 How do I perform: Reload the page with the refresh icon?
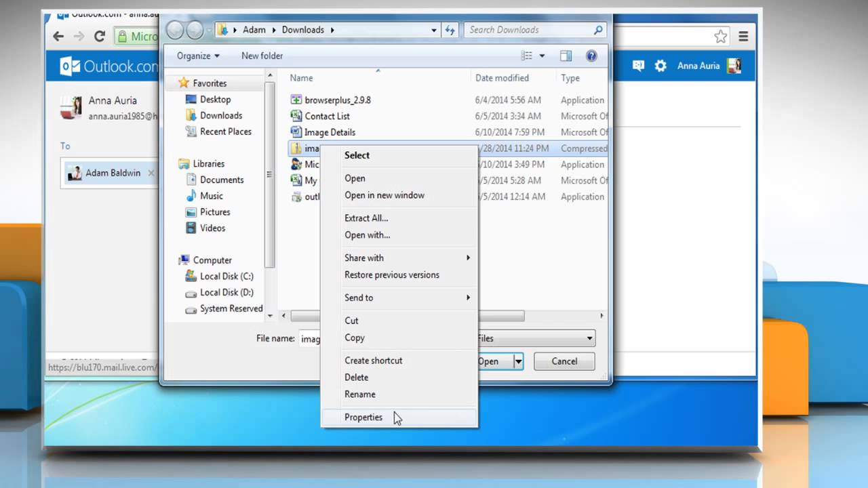(100, 37)
